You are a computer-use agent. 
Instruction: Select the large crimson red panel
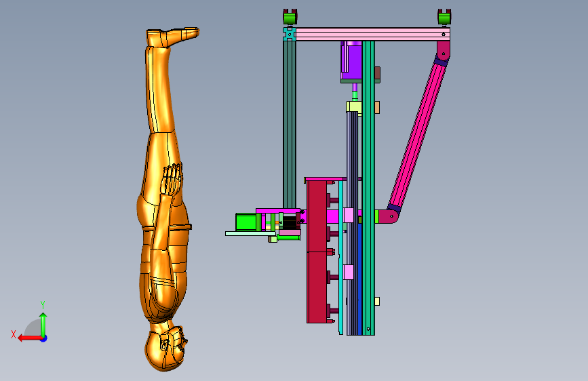(x=317, y=252)
